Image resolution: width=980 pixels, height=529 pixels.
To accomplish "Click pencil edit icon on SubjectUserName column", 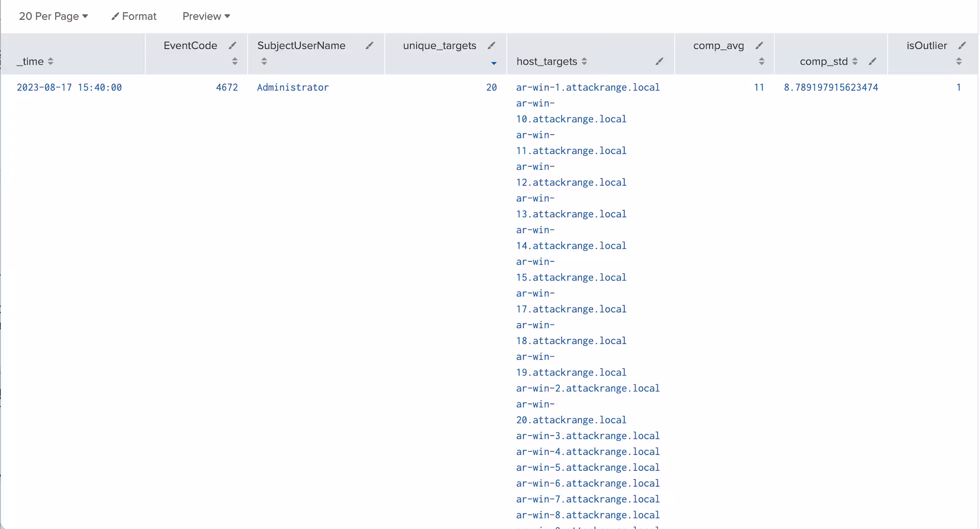I will click(369, 46).
